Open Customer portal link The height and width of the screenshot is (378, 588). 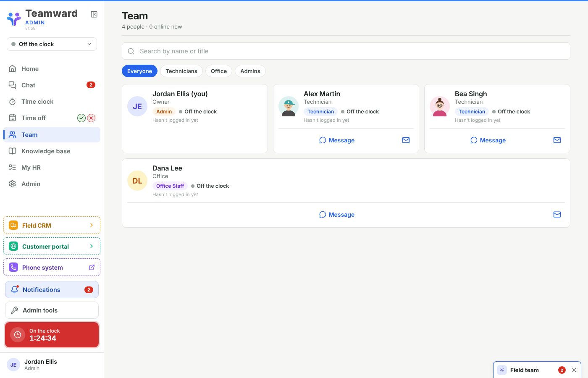tap(52, 246)
